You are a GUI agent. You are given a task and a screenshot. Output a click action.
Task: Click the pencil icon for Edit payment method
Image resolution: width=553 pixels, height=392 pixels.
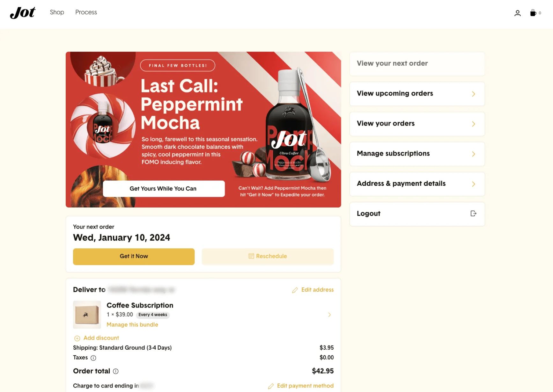pos(271,386)
